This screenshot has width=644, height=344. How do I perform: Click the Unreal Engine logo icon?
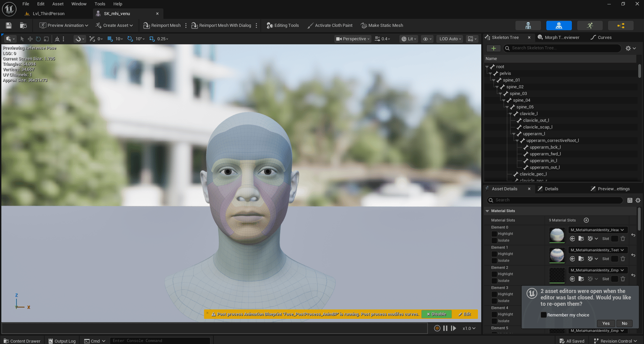click(x=9, y=9)
